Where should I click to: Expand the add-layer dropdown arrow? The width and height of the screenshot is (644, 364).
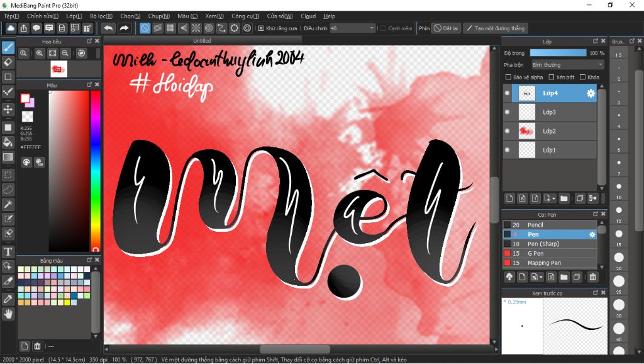(x=553, y=198)
